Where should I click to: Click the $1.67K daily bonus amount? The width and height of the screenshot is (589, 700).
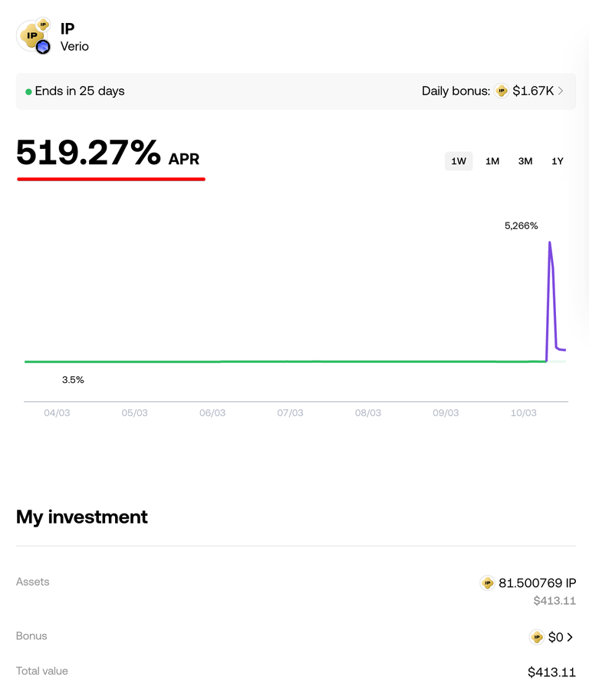click(533, 91)
